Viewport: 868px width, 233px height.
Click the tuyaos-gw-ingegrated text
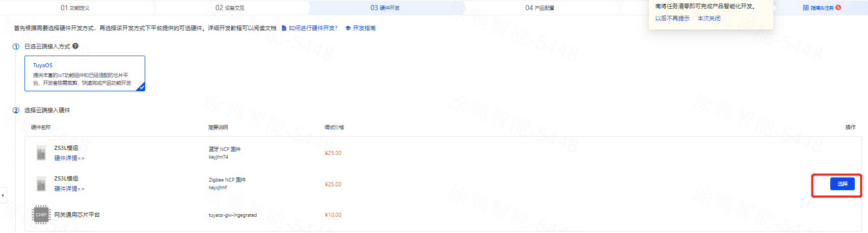click(x=233, y=215)
